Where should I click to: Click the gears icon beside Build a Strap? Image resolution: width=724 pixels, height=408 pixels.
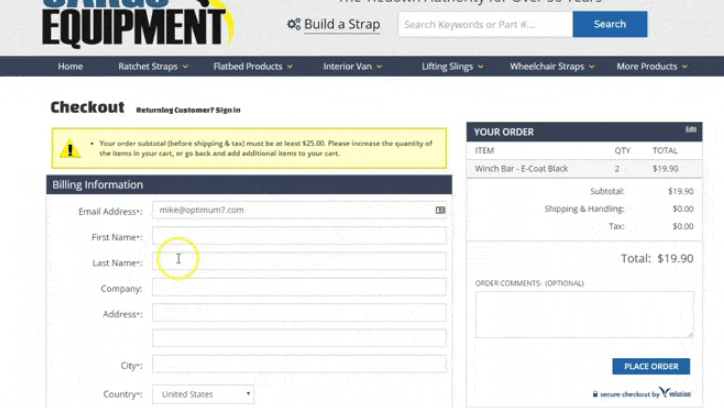(294, 24)
